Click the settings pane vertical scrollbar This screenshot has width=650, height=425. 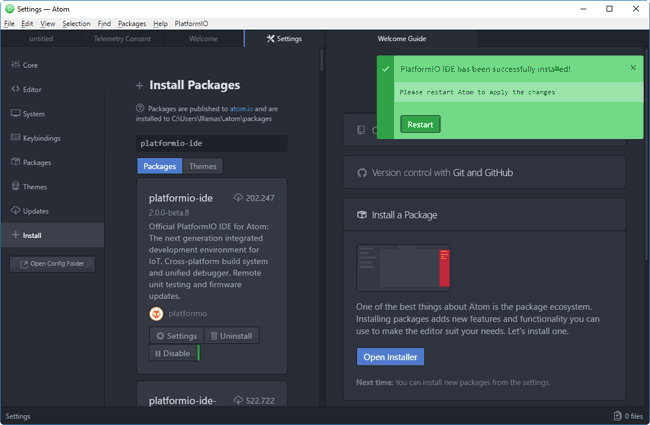[x=321, y=60]
